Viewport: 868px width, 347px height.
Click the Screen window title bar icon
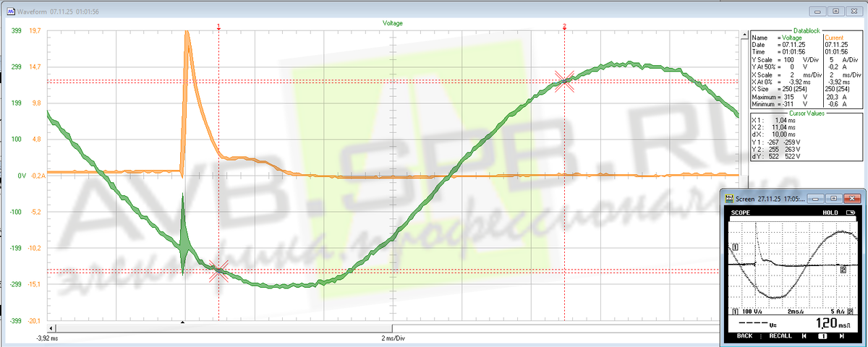coord(730,198)
